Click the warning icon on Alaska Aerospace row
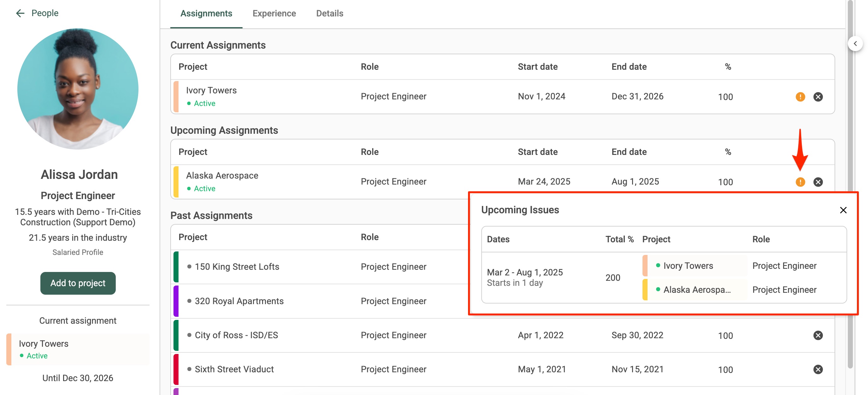Viewport: 868px width, 395px height. tap(800, 182)
